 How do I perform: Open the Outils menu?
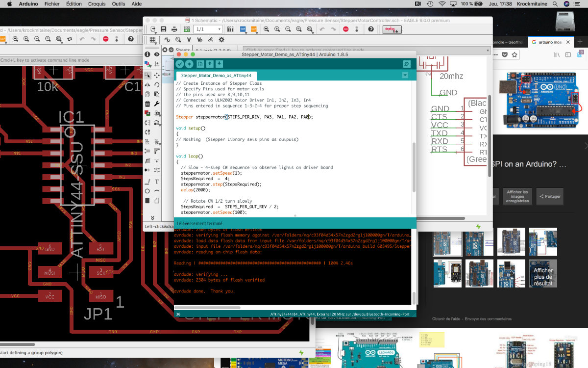coord(118,4)
